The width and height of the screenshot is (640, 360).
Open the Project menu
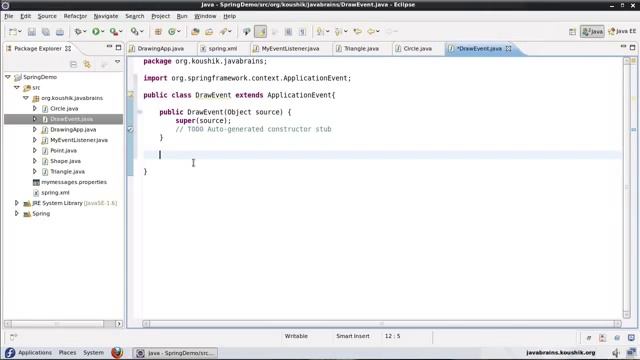coord(160,16)
